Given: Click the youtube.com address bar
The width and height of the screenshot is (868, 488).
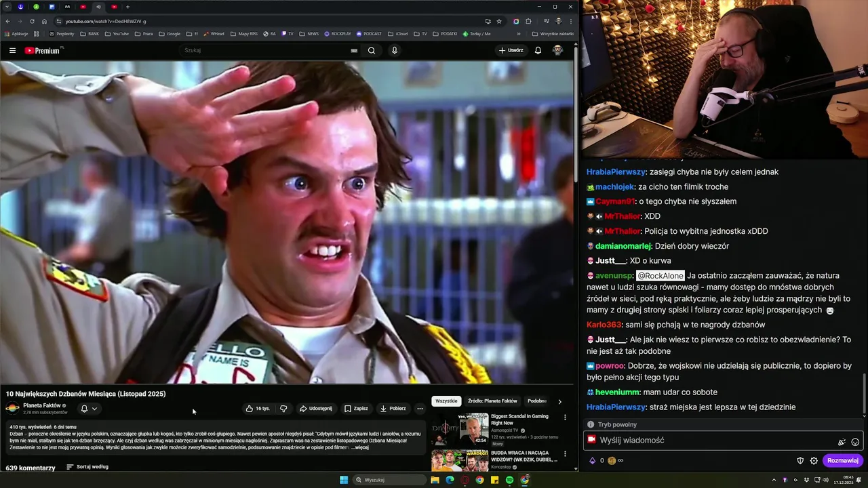Looking at the screenshot, I should [271, 21].
